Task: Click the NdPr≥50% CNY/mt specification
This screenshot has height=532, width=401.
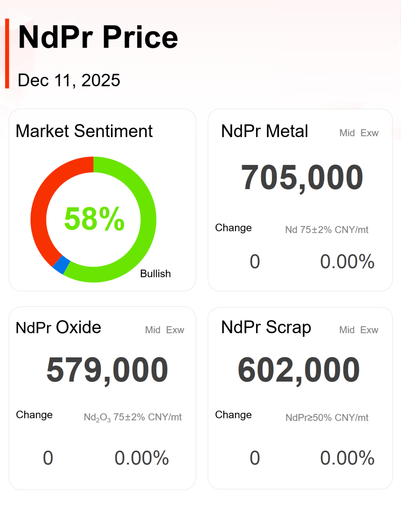Action: [x=327, y=418]
